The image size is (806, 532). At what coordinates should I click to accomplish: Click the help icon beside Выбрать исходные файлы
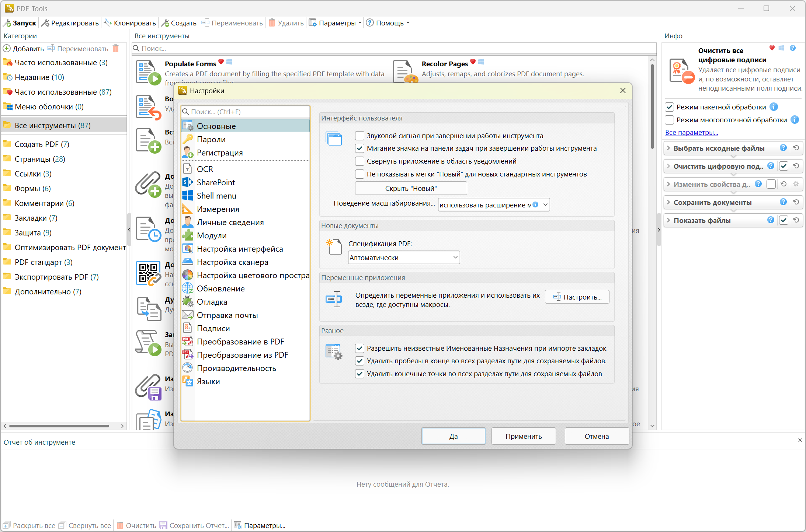[x=783, y=148]
